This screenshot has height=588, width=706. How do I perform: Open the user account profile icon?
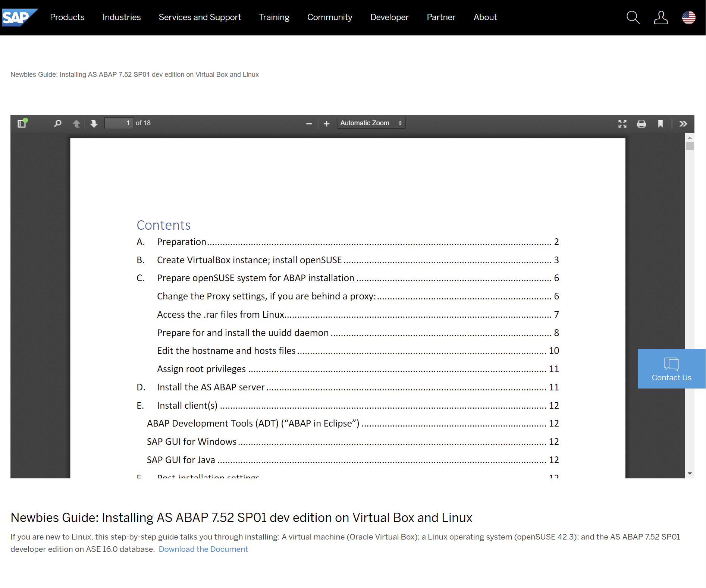660,17
